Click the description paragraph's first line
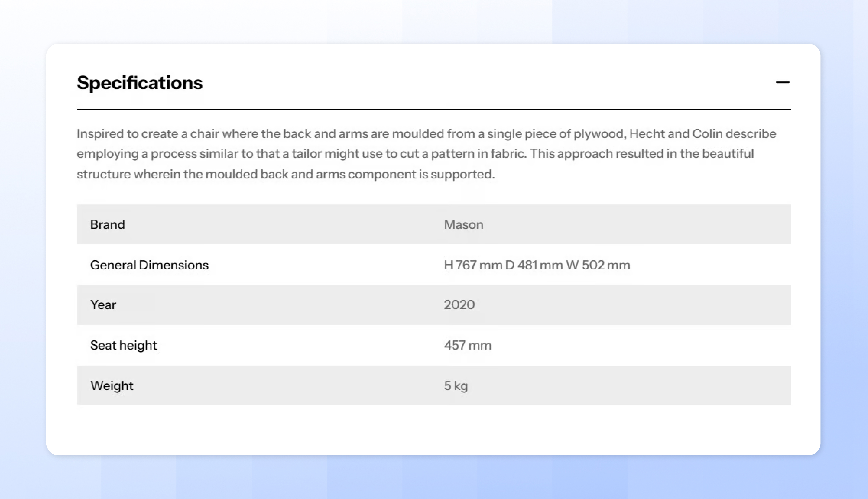Image resolution: width=868 pixels, height=499 pixels. point(426,134)
